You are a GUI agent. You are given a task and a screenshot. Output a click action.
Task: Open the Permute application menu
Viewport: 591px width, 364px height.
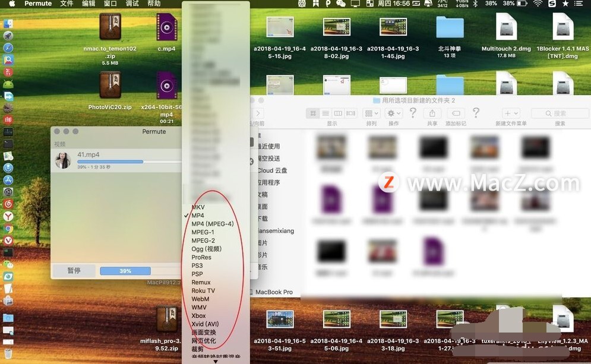[x=38, y=4]
